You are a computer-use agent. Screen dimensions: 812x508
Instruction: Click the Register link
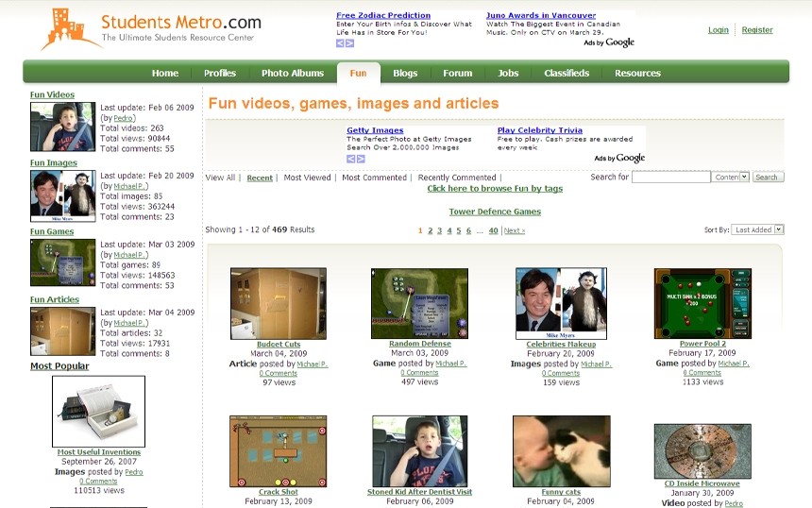[x=757, y=30]
